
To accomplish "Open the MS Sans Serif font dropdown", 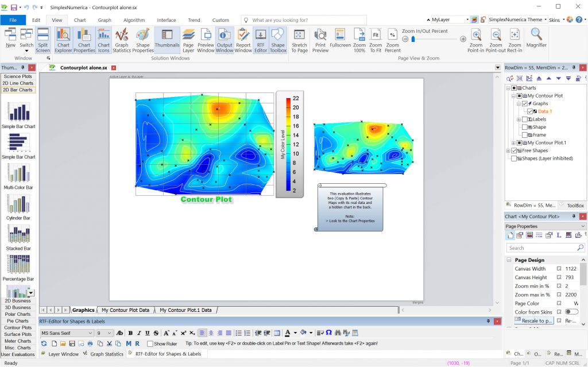I will coord(90,333).
